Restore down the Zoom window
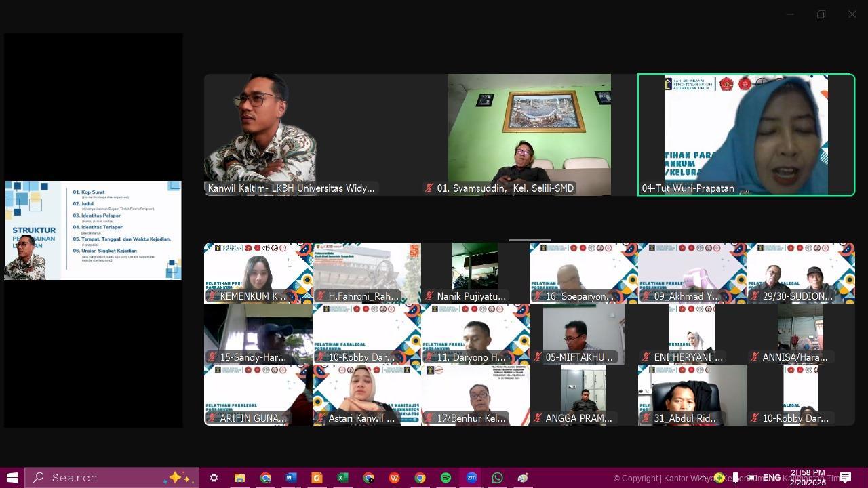 (x=821, y=14)
